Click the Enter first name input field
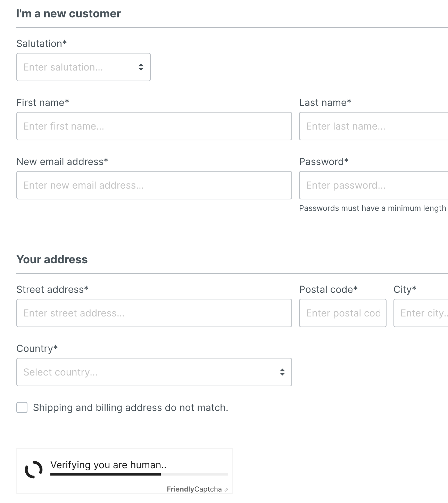This screenshot has height=503, width=448. click(x=154, y=126)
